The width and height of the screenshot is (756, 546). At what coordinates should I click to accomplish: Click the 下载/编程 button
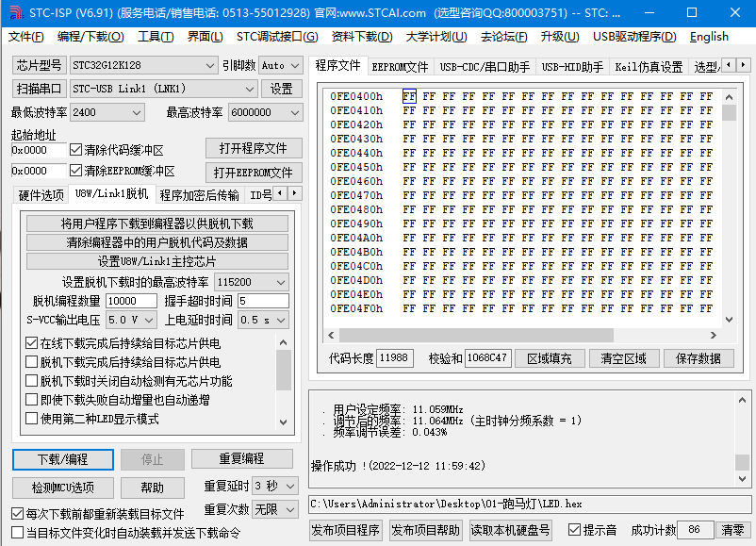coord(62,459)
